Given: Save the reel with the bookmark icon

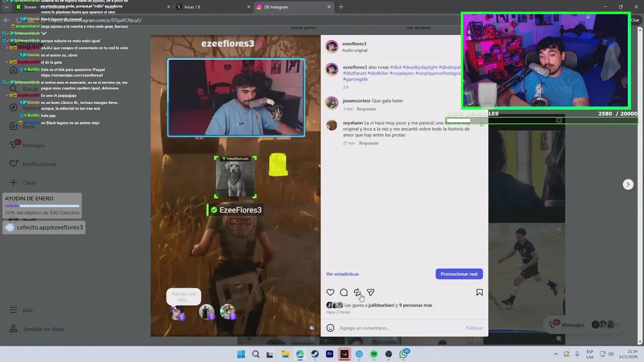Looking at the screenshot, I should pyautogui.click(x=479, y=293).
